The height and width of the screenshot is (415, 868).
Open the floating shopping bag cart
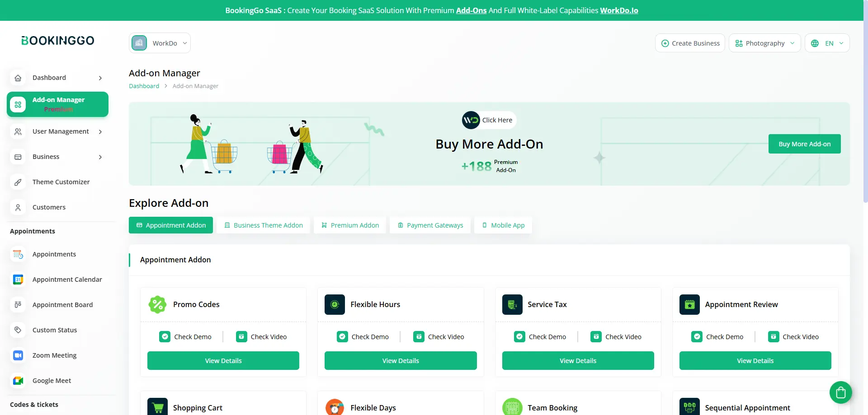pyautogui.click(x=840, y=392)
